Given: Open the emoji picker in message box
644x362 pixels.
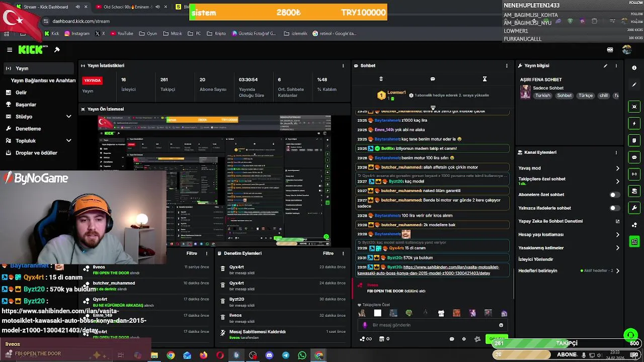Looking at the screenshot, I should 501,325.
